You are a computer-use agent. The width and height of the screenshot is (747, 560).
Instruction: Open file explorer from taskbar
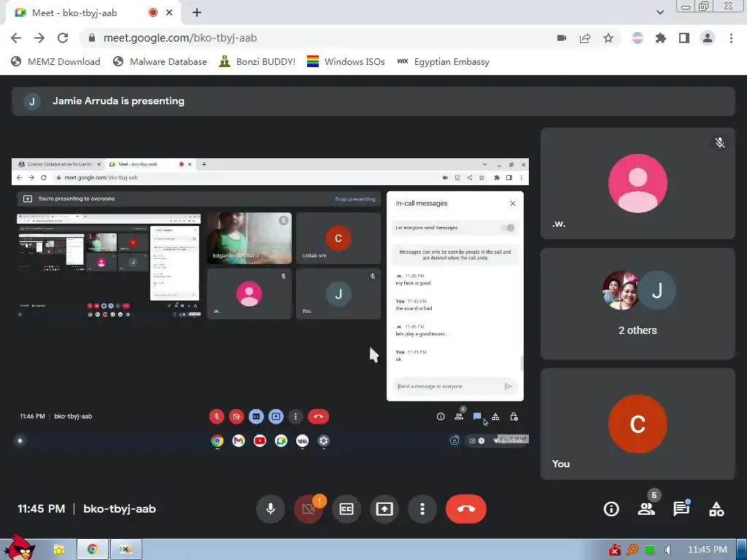58,549
